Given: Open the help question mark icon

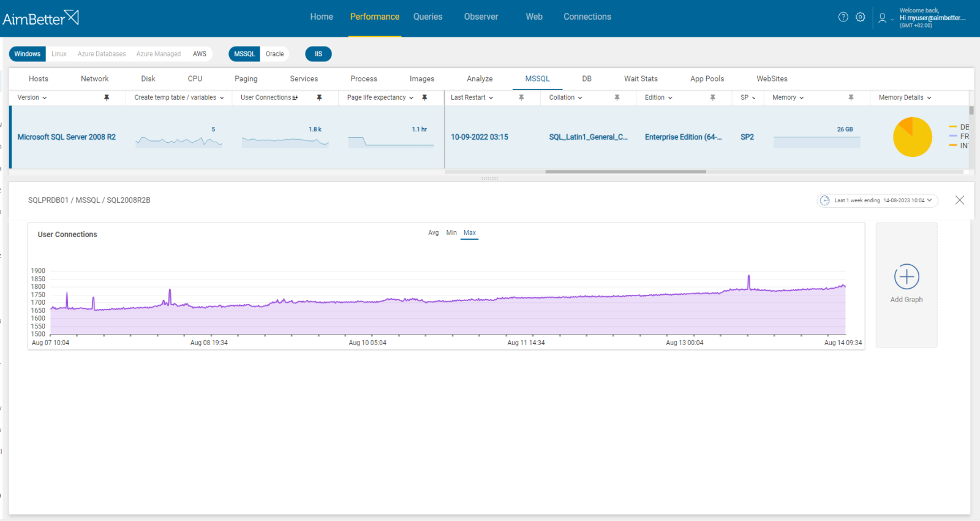Looking at the screenshot, I should tap(843, 17).
